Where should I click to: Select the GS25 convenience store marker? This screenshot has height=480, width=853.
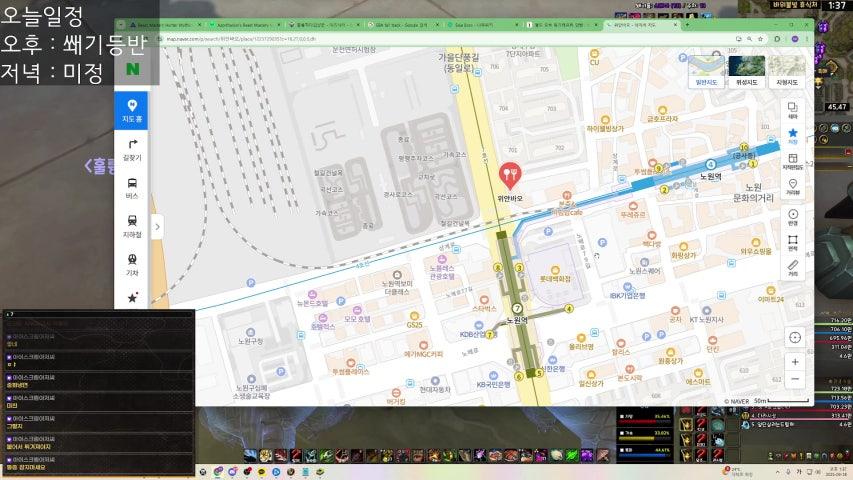pos(414,320)
